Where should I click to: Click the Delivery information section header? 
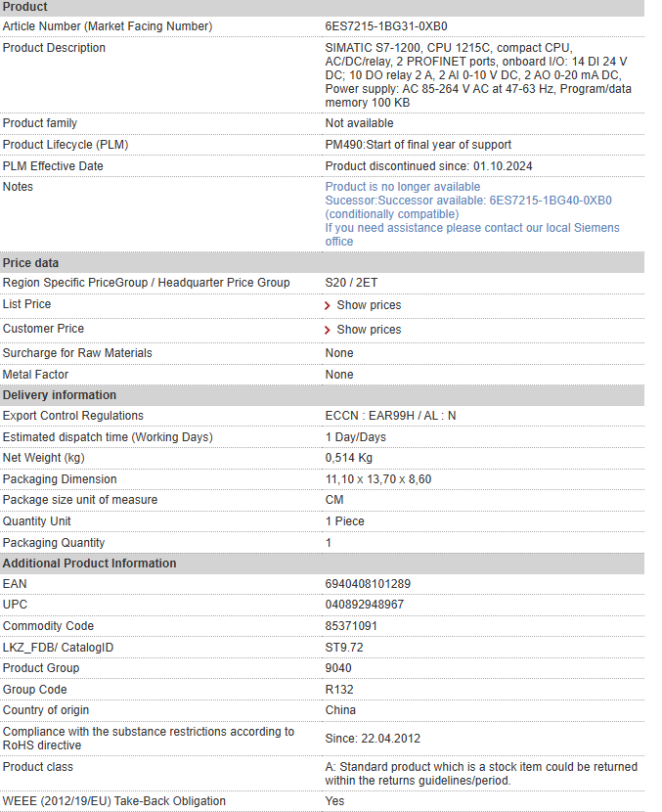(x=322, y=395)
